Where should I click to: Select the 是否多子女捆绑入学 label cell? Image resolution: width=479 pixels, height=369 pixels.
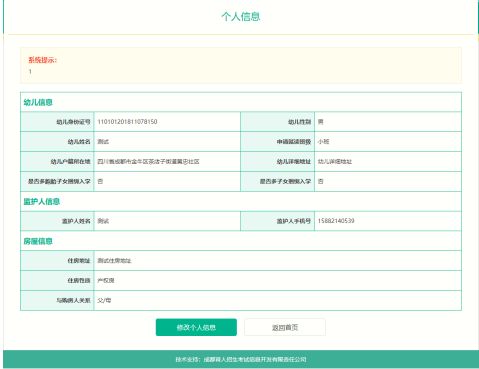click(x=278, y=181)
